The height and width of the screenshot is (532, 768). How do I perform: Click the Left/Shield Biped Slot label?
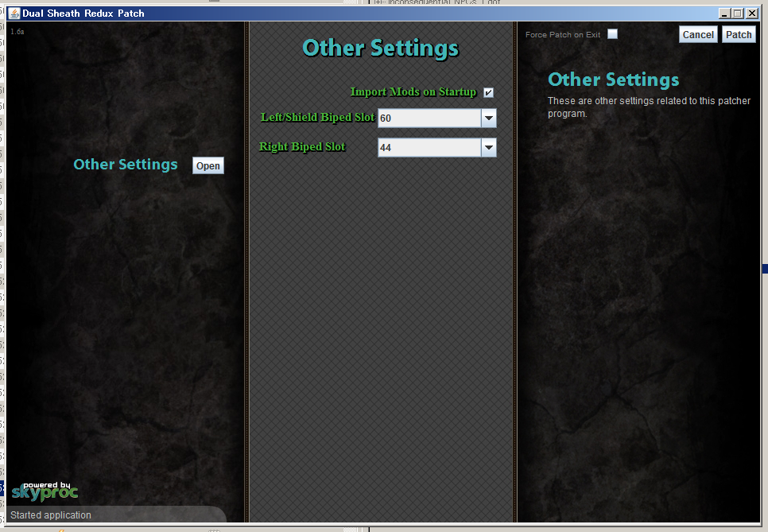[317, 117]
